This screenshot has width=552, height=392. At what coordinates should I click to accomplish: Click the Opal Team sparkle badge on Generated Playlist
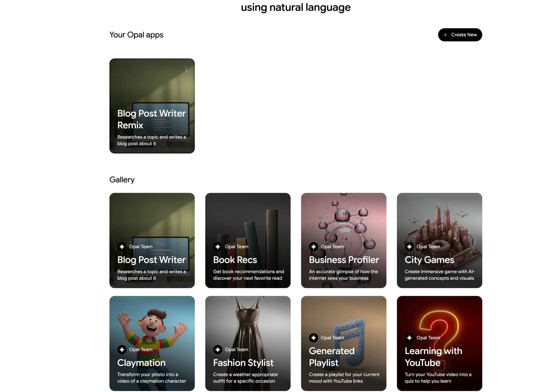(313, 338)
